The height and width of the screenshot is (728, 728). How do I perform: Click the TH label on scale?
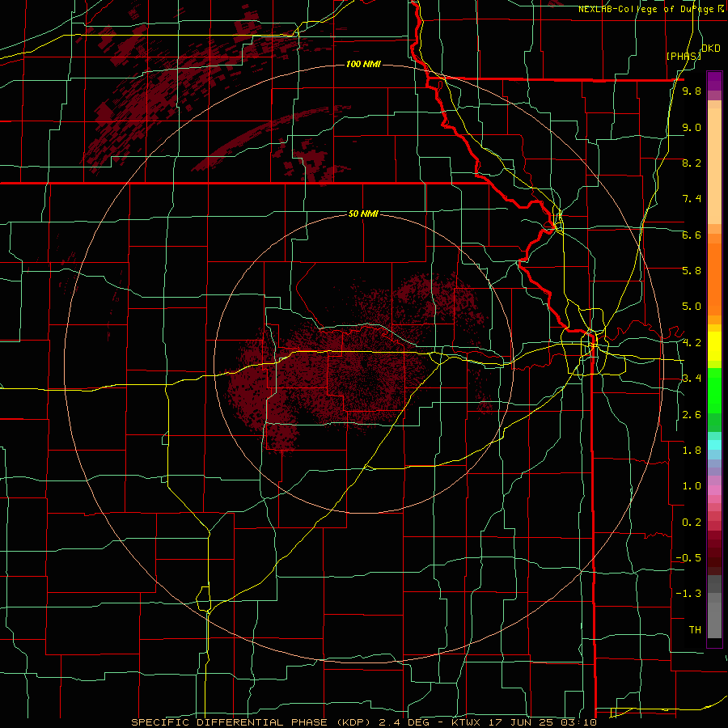click(x=695, y=630)
